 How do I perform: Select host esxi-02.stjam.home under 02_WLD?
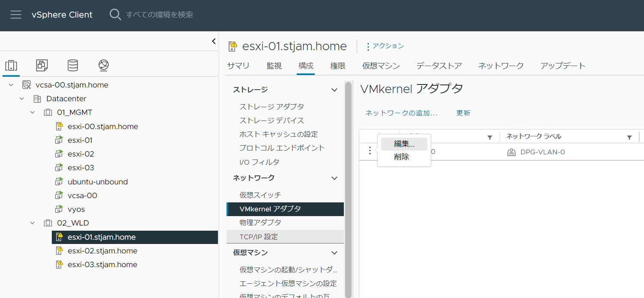pyautogui.click(x=102, y=251)
